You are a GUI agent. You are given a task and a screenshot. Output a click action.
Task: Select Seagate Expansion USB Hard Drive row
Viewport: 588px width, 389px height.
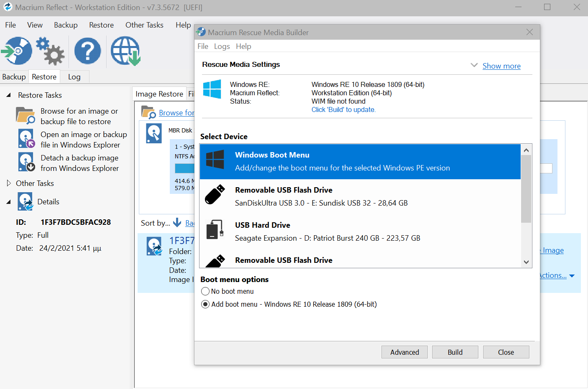360,231
